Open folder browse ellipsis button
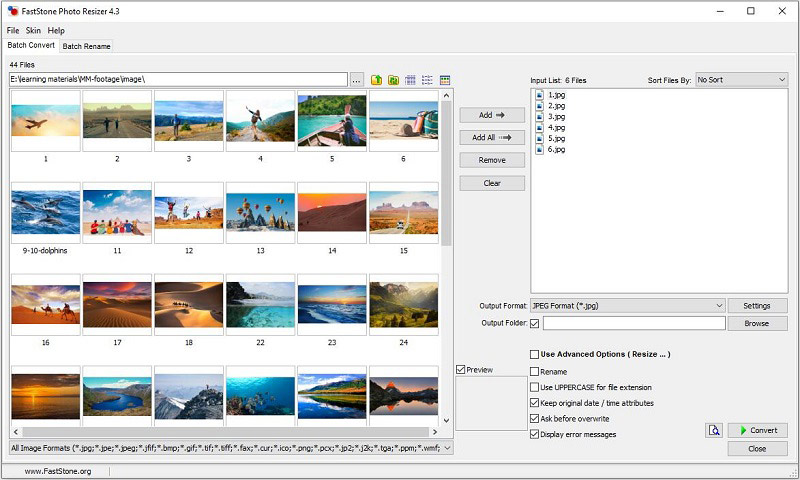Screen dimensions: 800x480 357,80
